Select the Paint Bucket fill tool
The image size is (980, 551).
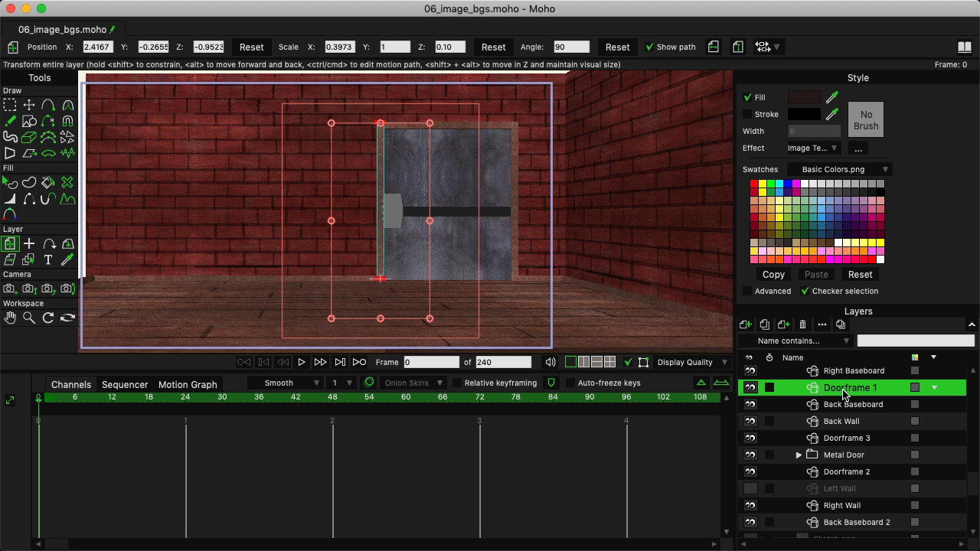tap(47, 183)
